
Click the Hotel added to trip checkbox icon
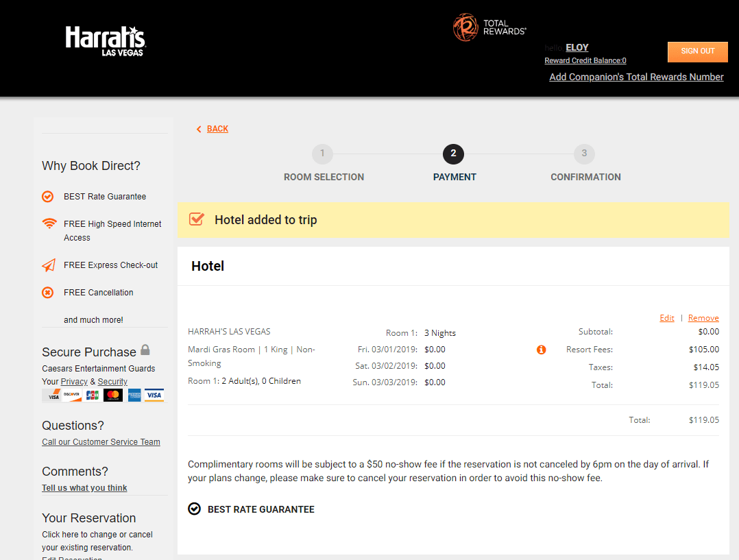coord(197,219)
